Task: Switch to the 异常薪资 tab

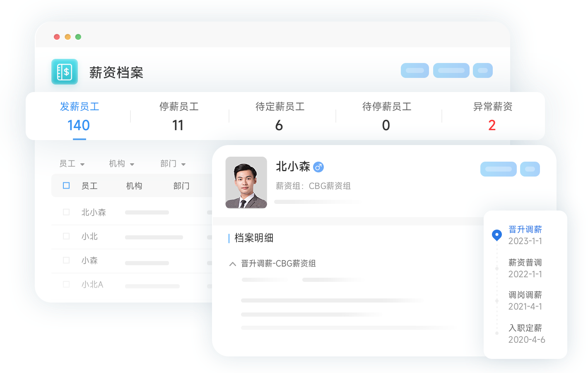Action: tap(493, 116)
